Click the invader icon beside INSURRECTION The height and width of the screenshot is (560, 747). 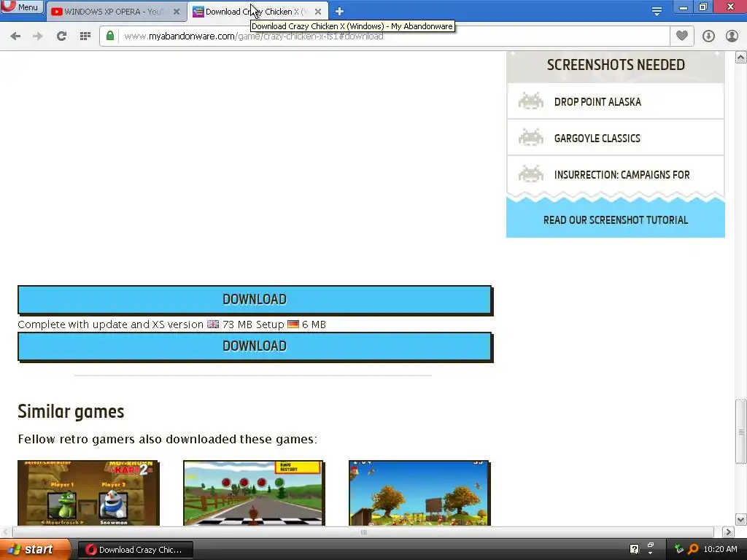[531, 174]
